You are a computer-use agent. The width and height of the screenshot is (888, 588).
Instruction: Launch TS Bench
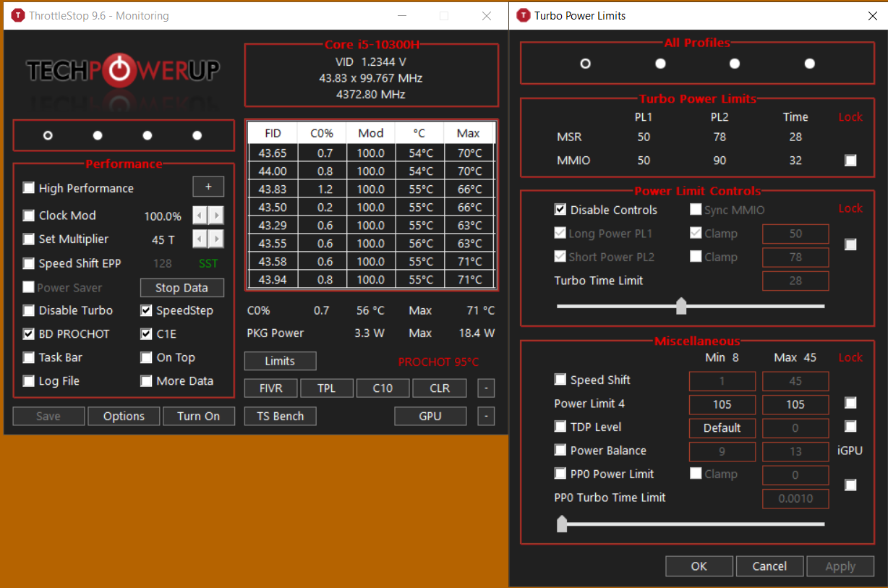coord(280,416)
